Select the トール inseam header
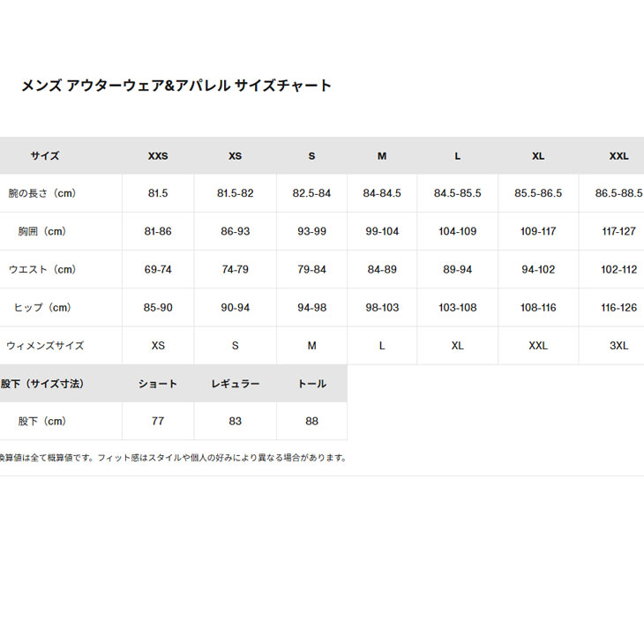Screen dimensions: 644x644 311,384
